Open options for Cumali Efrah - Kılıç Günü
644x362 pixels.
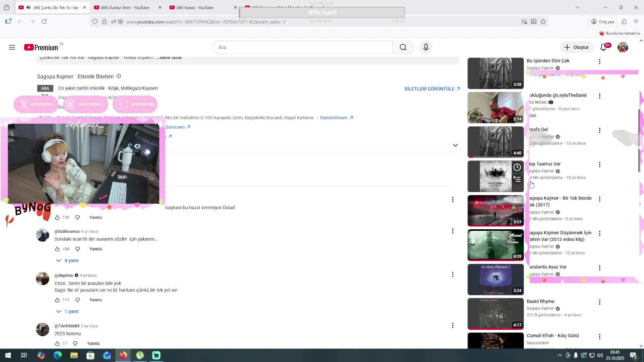[x=599, y=336]
